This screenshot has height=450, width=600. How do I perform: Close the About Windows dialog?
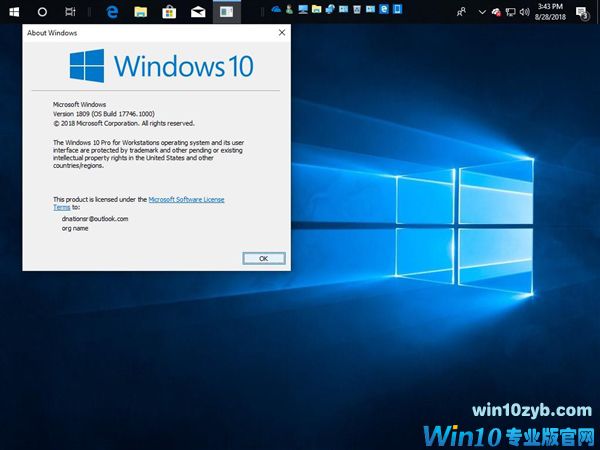[282, 33]
